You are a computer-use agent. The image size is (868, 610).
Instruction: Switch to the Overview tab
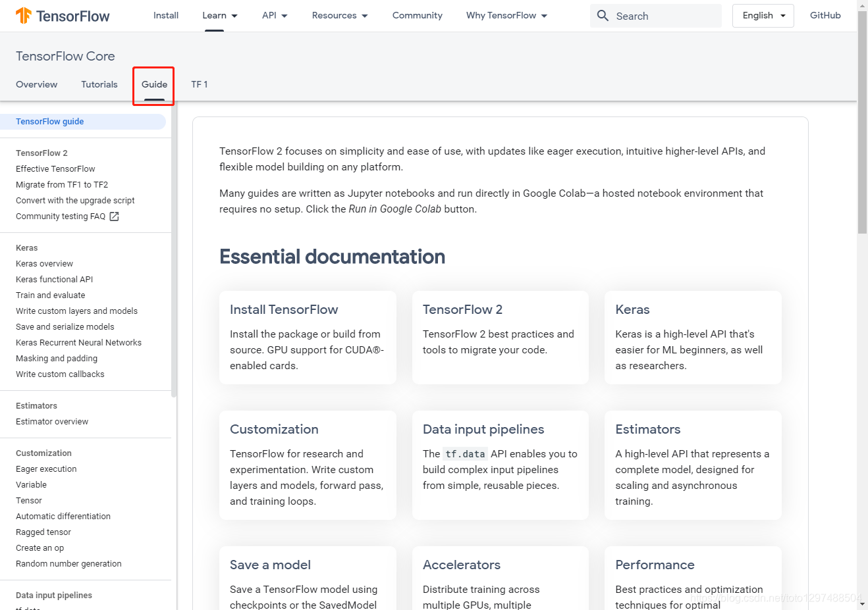pyautogui.click(x=37, y=84)
